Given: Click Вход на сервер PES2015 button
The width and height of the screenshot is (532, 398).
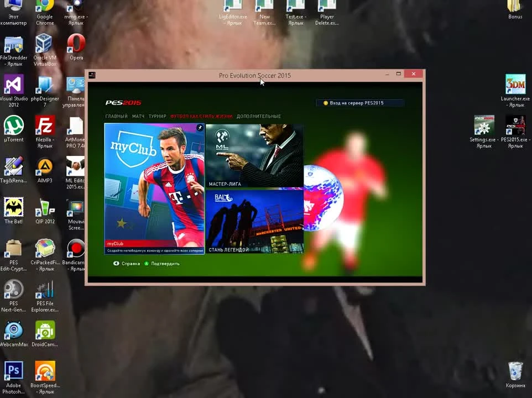Looking at the screenshot, I should (x=360, y=103).
